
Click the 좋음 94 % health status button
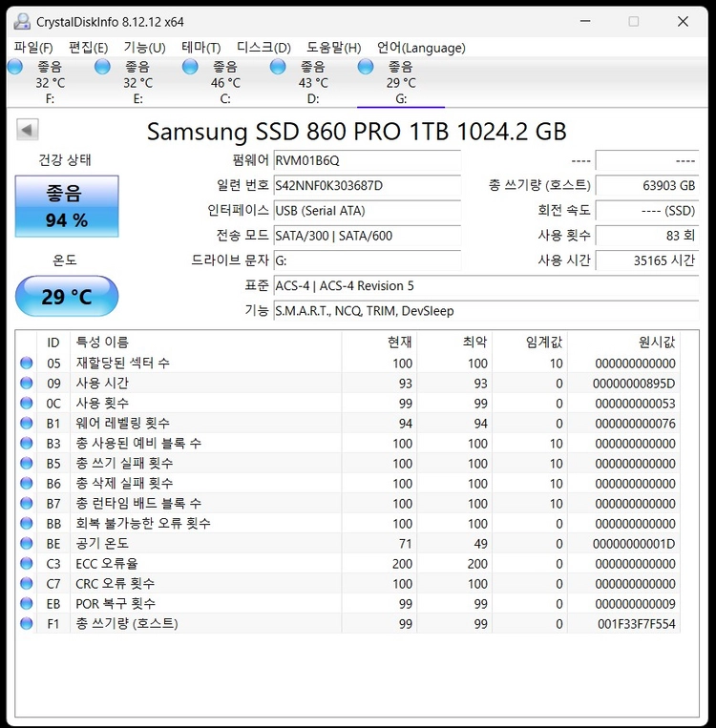(x=67, y=206)
